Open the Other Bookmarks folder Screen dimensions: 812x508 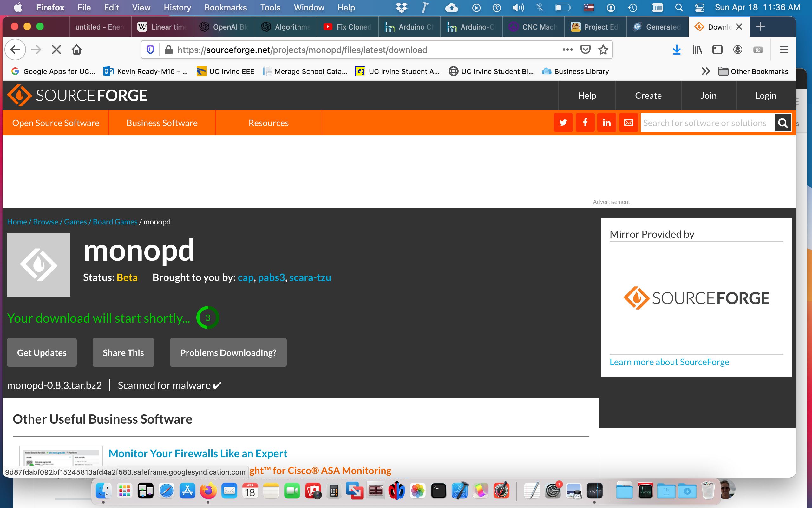point(753,71)
